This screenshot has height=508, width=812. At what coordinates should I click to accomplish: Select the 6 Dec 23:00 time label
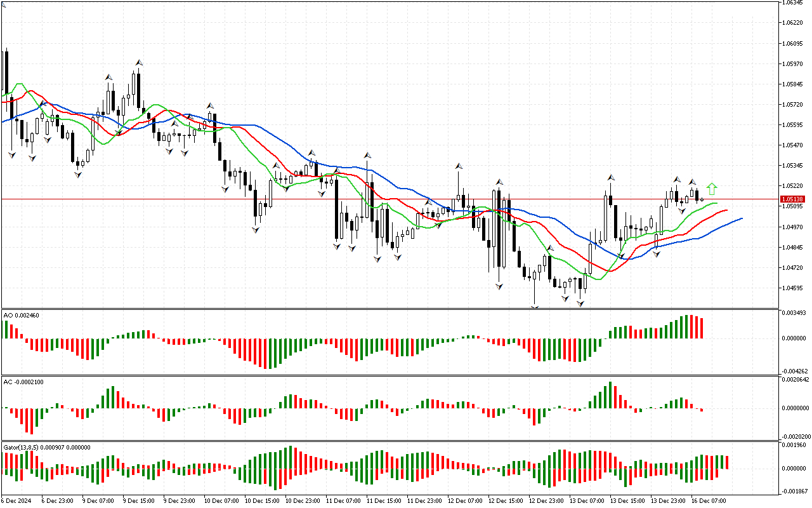click(57, 500)
